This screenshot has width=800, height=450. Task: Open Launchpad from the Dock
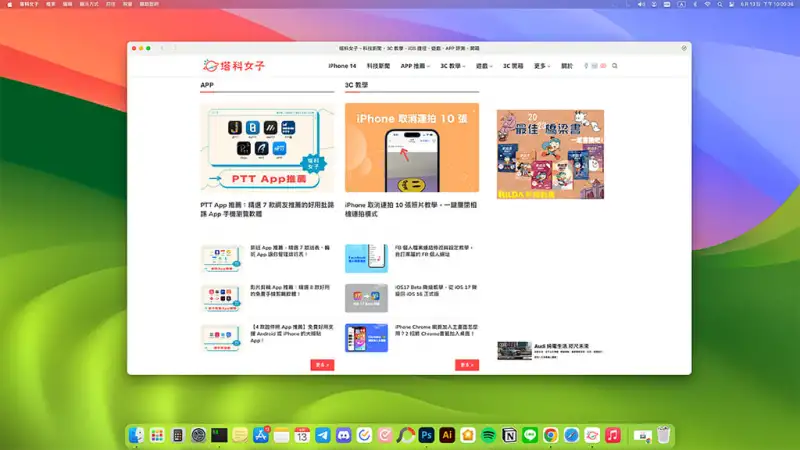157,435
